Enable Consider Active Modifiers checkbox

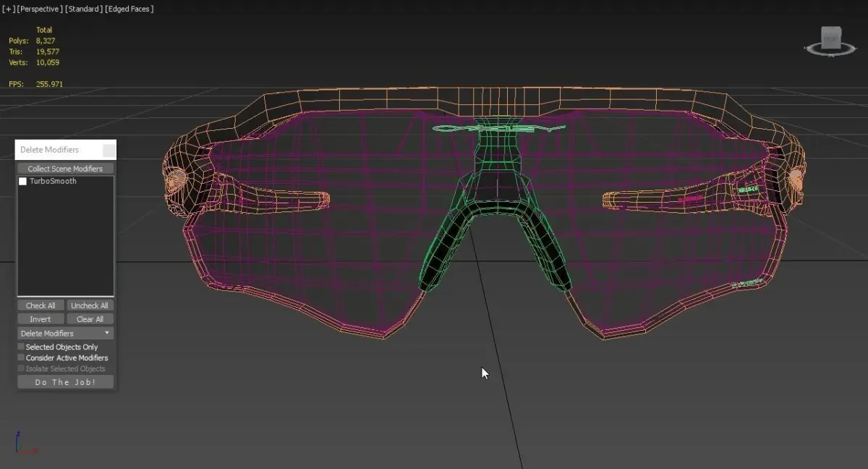point(21,358)
